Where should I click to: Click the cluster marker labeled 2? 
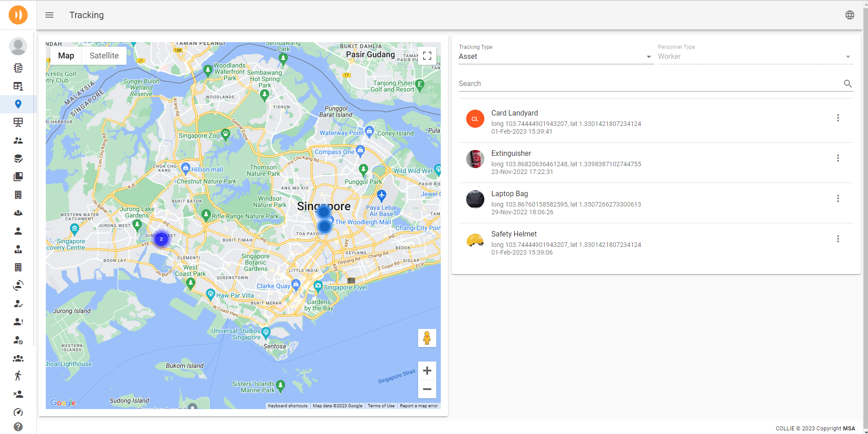point(161,239)
